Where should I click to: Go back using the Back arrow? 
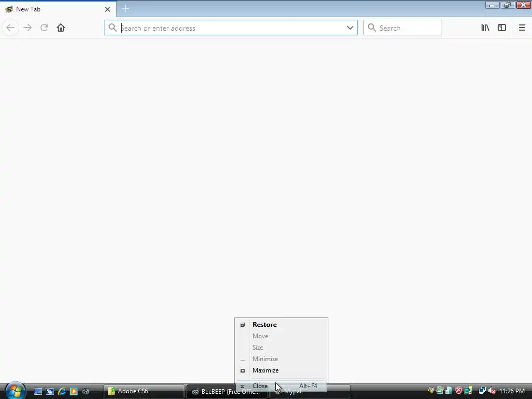click(10, 28)
